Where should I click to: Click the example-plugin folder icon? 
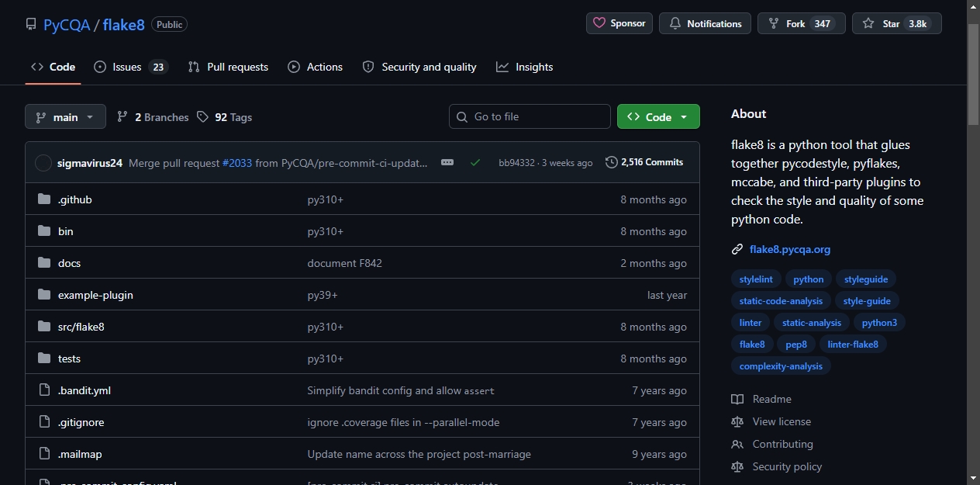tap(44, 295)
